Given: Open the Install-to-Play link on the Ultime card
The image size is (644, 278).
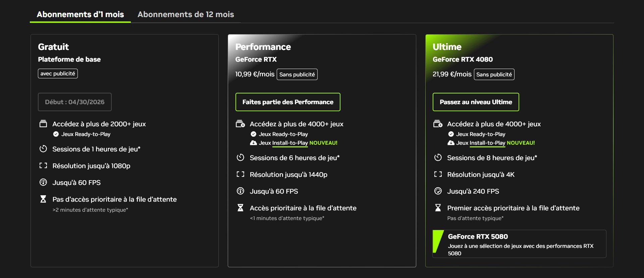Looking at the screenshot, I should pos(487,143).
